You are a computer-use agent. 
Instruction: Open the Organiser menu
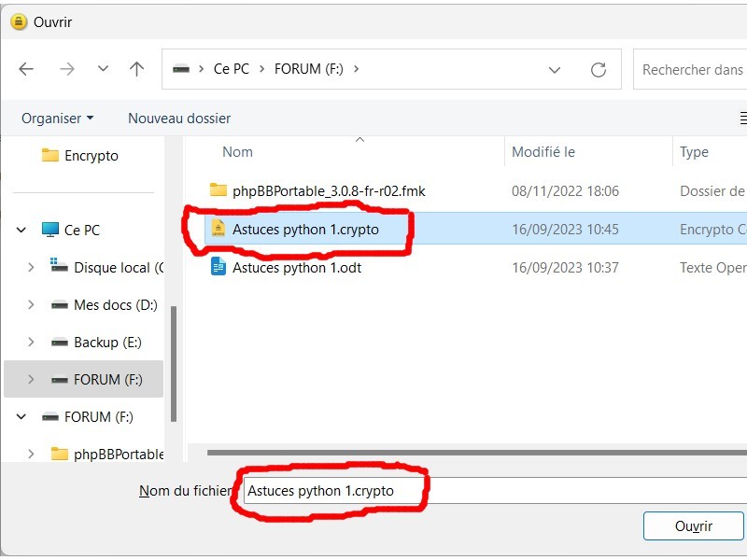click(x=57, y=119)
